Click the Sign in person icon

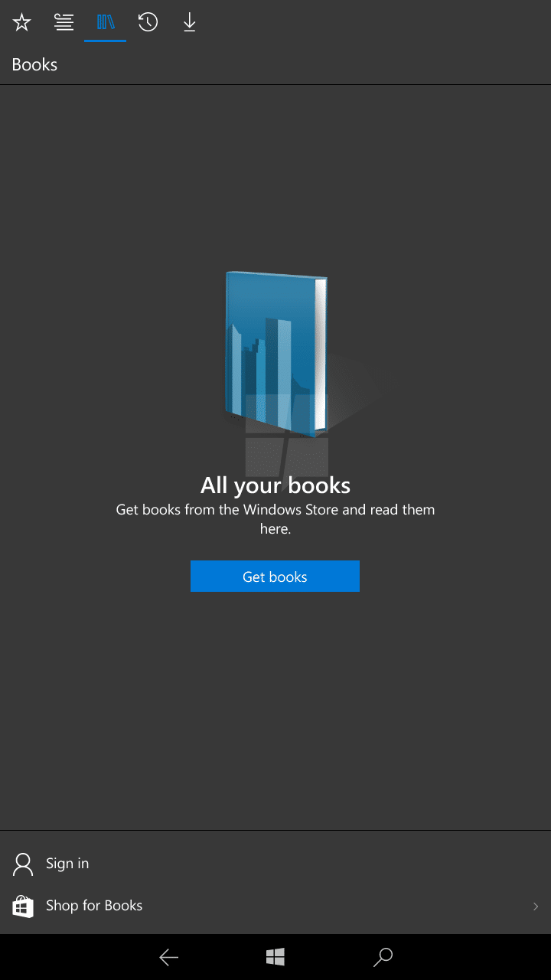[x=23, y=864]
